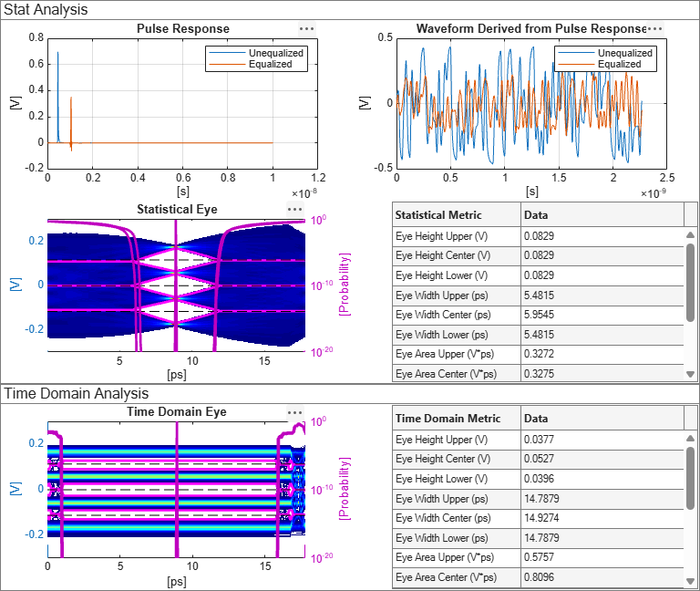The width and height of the screenshot is (700, 591).
Task: Click the Statistical Metric column header
Action: pyautogui.click(x=457, y=215)
